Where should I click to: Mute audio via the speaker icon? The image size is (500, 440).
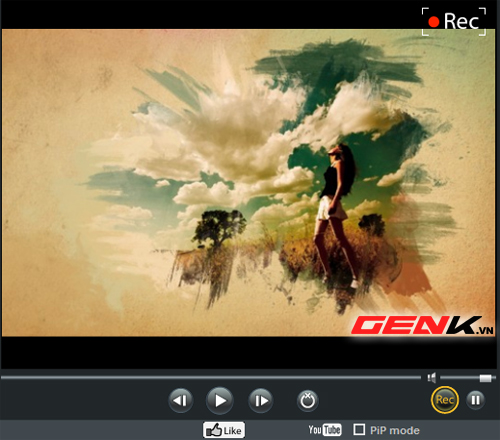pyautogui.click(x=432, y=378)
